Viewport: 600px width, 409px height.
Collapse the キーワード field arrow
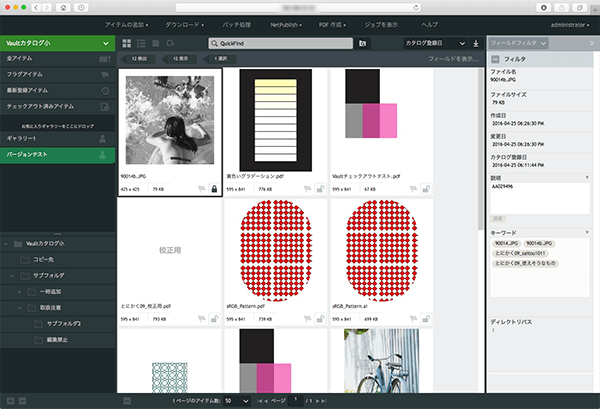coord(587,232)
